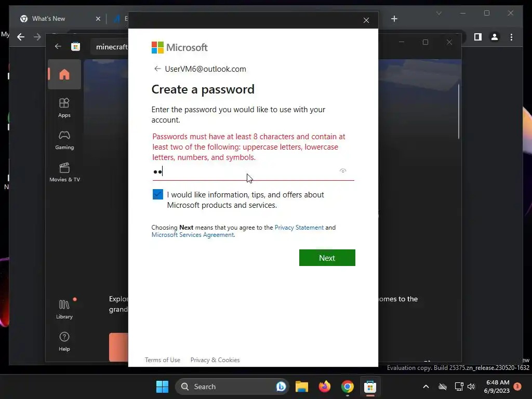
Task: Open Gaming in Microsoft Store sidebar
Action: point(64,140)
